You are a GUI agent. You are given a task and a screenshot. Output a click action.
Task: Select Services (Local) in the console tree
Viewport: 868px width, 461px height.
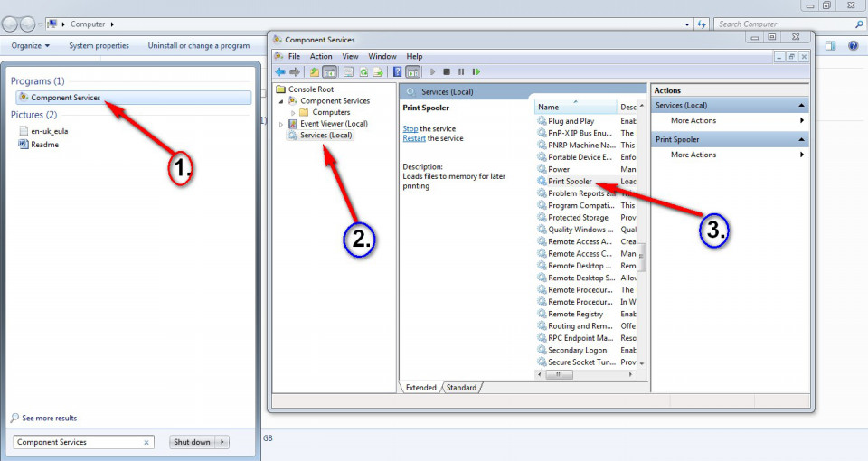(x=325, y=135)
